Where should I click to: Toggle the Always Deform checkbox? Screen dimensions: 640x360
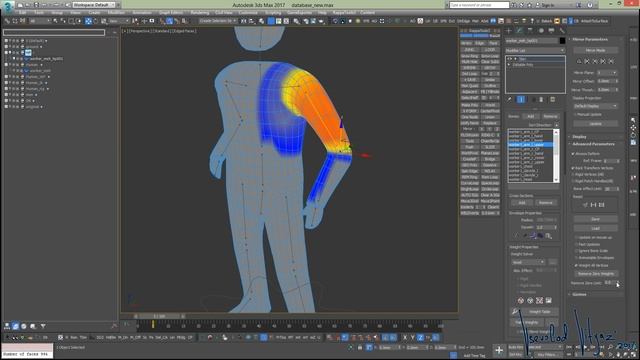point(573,154)
